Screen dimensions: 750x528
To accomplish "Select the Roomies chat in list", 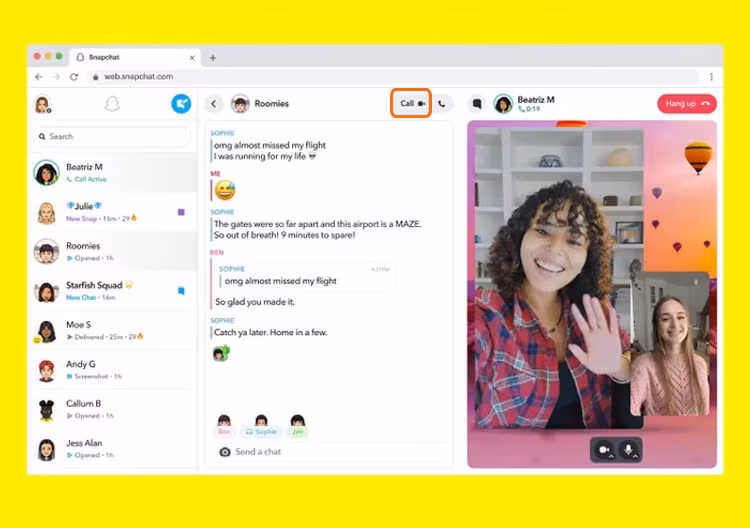I will [x=112, y=252].
